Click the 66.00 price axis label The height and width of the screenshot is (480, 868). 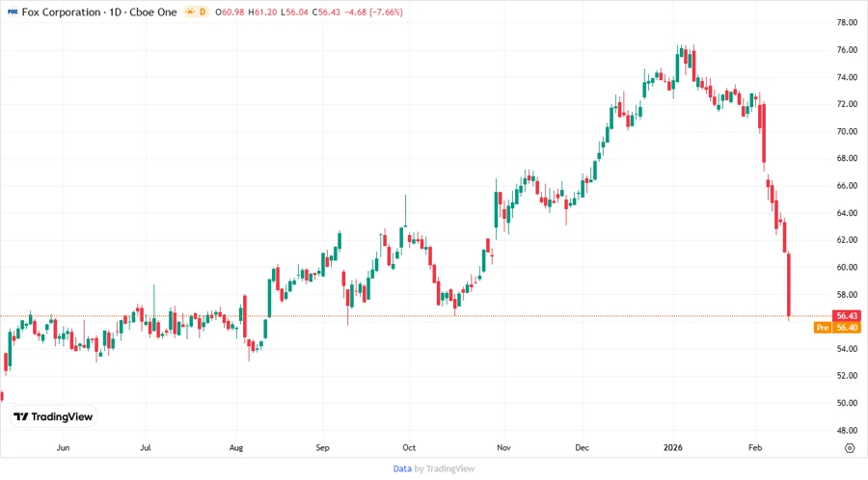point(847,185)
